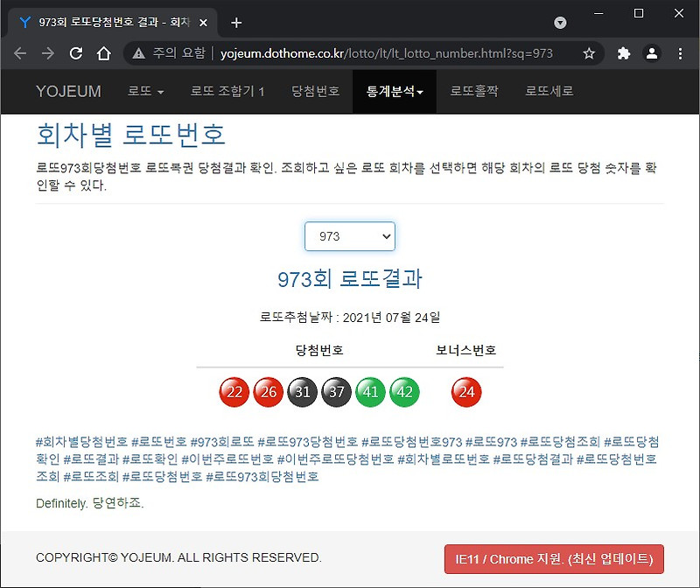Click the green ball number 42
700x588 pixels.
click(404, 392)
